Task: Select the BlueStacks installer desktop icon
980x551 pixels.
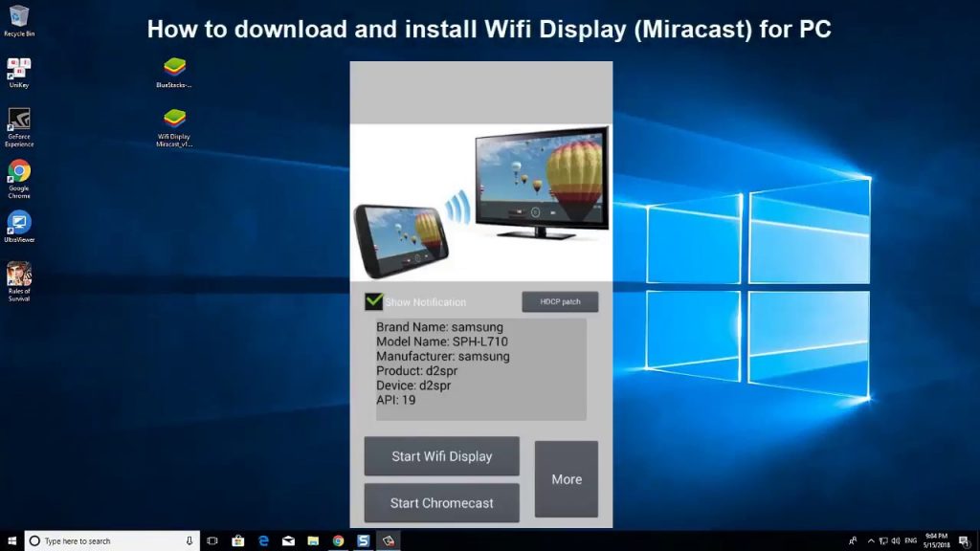Action: [174, 73]
